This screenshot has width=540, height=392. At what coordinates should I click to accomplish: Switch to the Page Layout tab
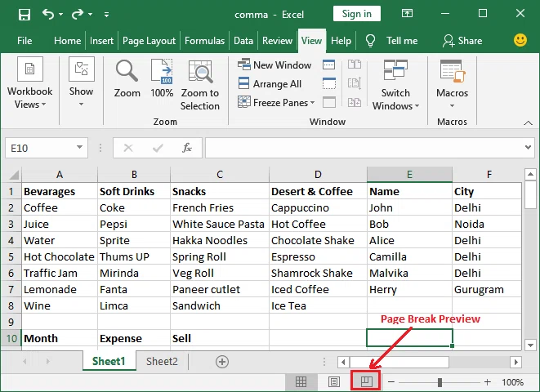[150, 41]
